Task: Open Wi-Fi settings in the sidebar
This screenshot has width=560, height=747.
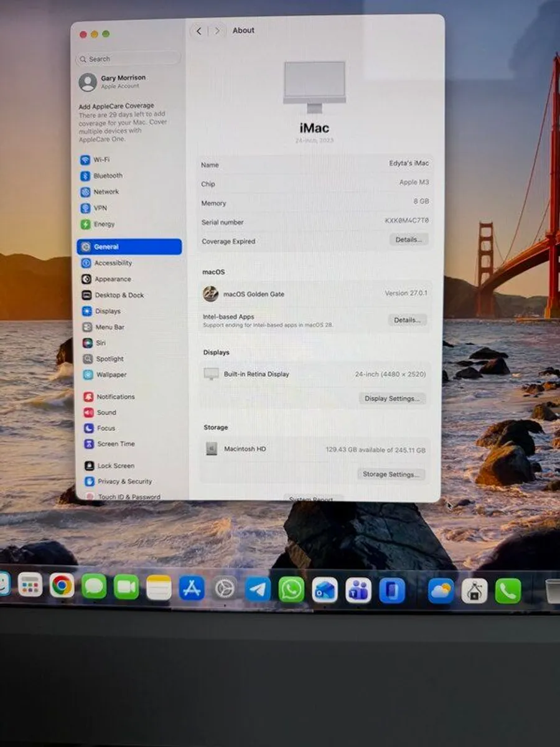Action: pyautogui.click(x=95, y=160)
